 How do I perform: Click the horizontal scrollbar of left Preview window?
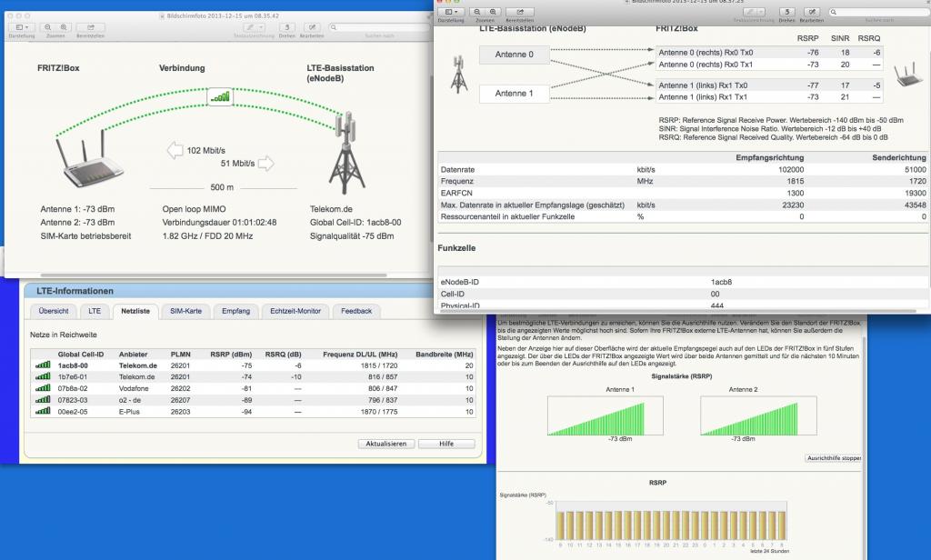(214, 275)
